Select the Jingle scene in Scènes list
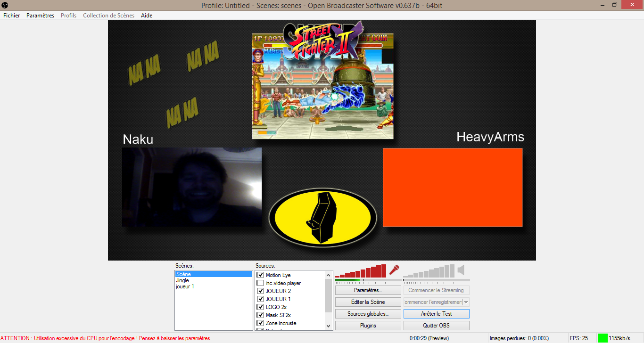Screen dimensions: 644x343 point(182,280)
